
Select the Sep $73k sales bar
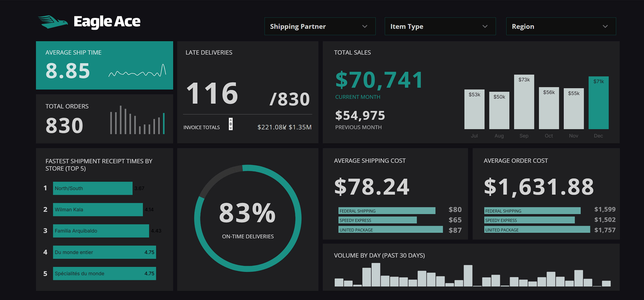(x=524, y=102)
